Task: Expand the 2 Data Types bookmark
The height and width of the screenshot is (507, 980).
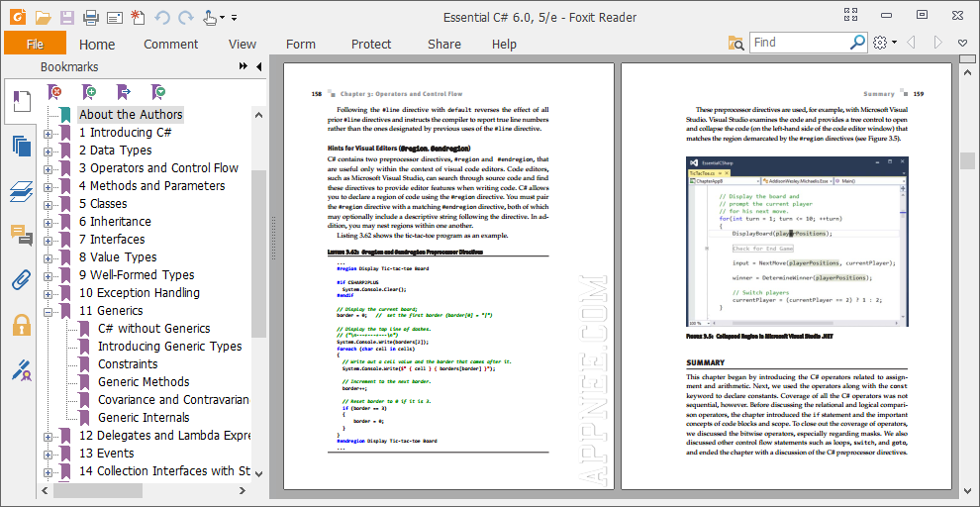Action: [x=48, y=152]
